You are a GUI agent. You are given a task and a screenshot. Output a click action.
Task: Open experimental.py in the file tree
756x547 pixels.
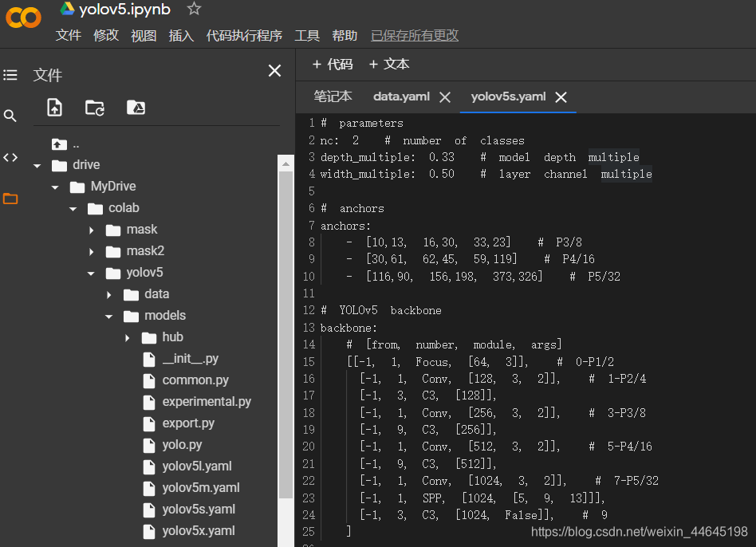[x=207, y=402]
